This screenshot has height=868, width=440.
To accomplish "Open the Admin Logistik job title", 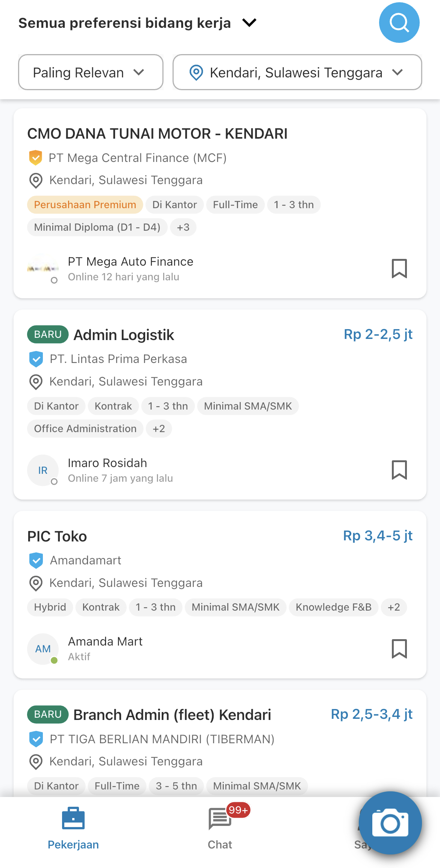I will tap(124, 335).
